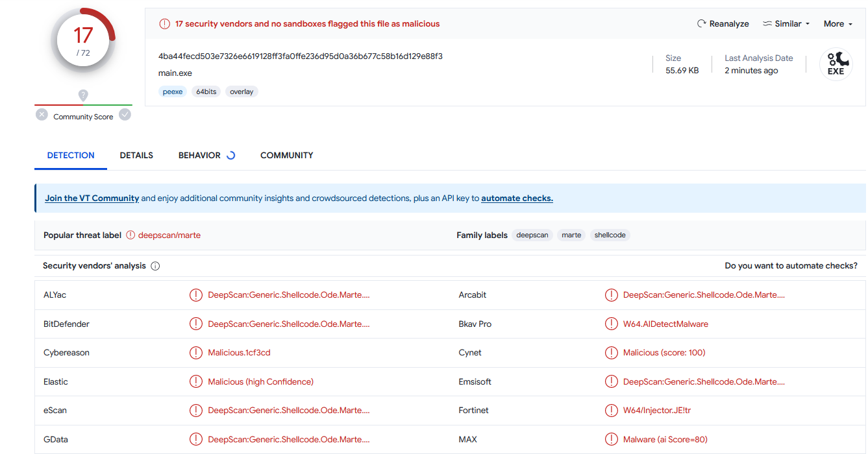Image resolution: width=868 pixels, height=454 pixels.
Task: Click the Join the VT Community link
Action: (92, 198)
